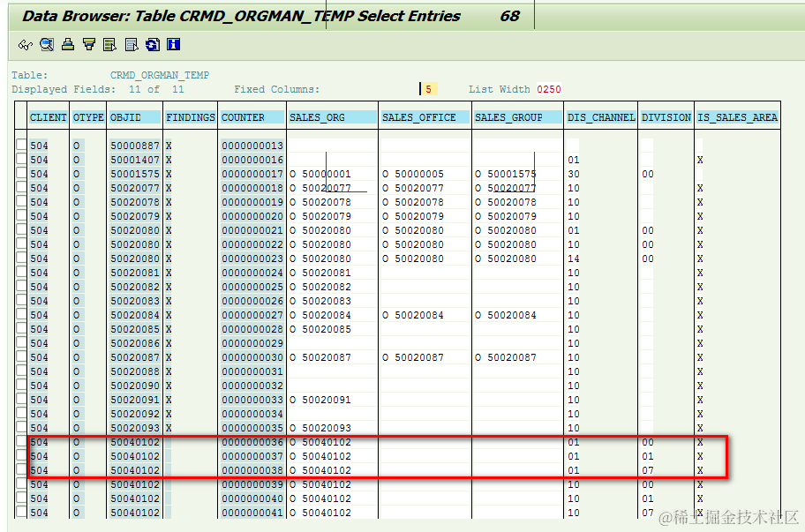Click the DIS_CHANNEL column header
805x532 pixels.
pos(601,117)
